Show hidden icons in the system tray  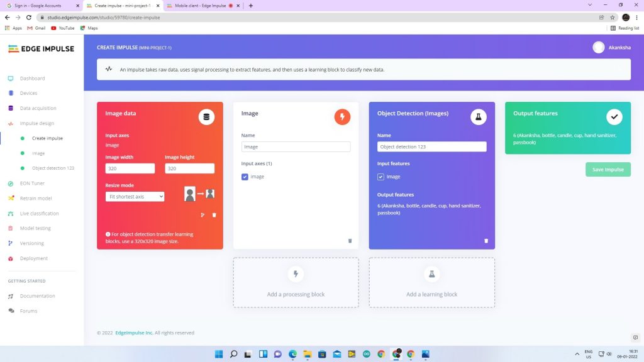[577, 354]
